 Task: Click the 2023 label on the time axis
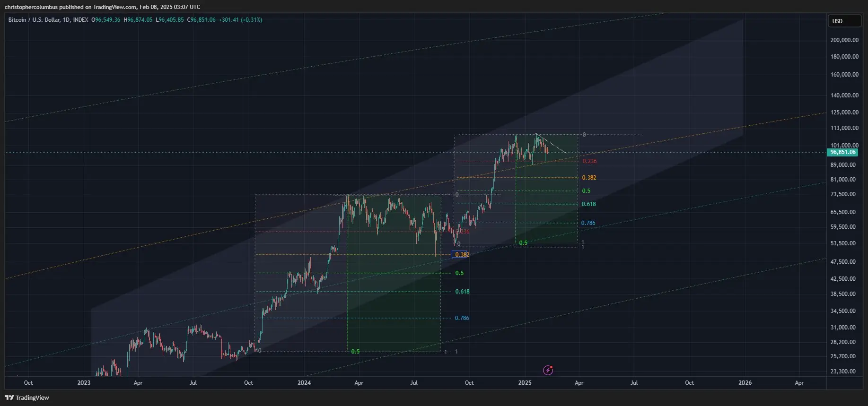84,383
